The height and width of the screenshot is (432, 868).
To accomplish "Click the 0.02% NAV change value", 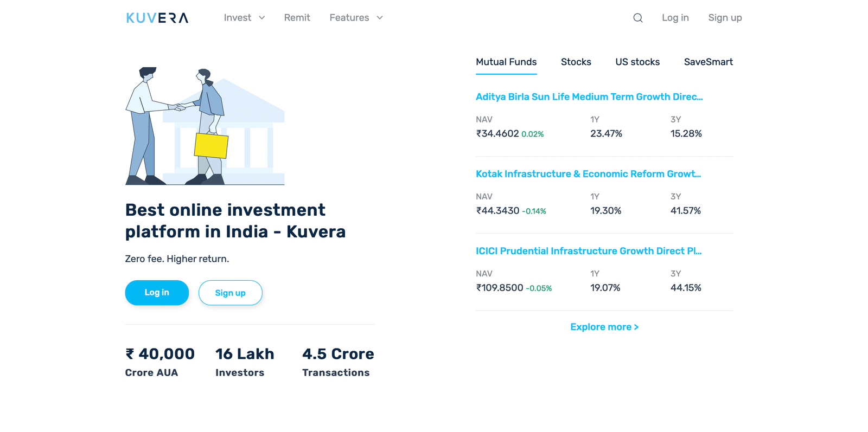I will click(x=533, y=134).
